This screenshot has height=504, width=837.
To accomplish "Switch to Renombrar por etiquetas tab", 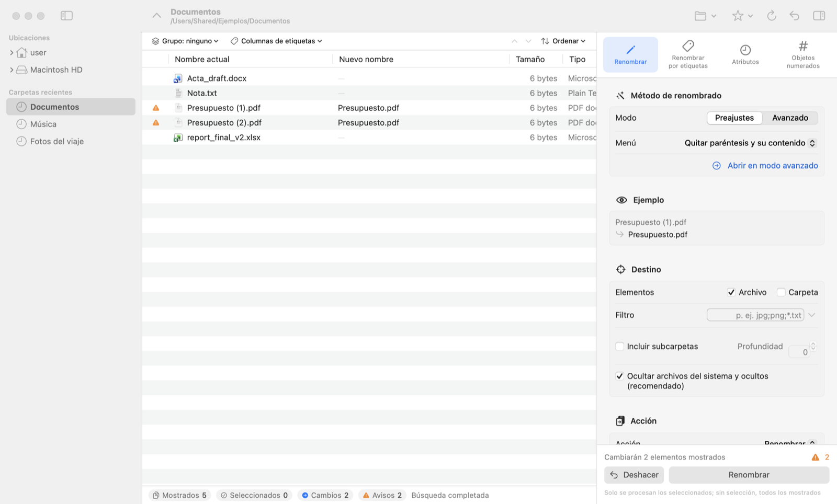I will [x=688, y=54].
